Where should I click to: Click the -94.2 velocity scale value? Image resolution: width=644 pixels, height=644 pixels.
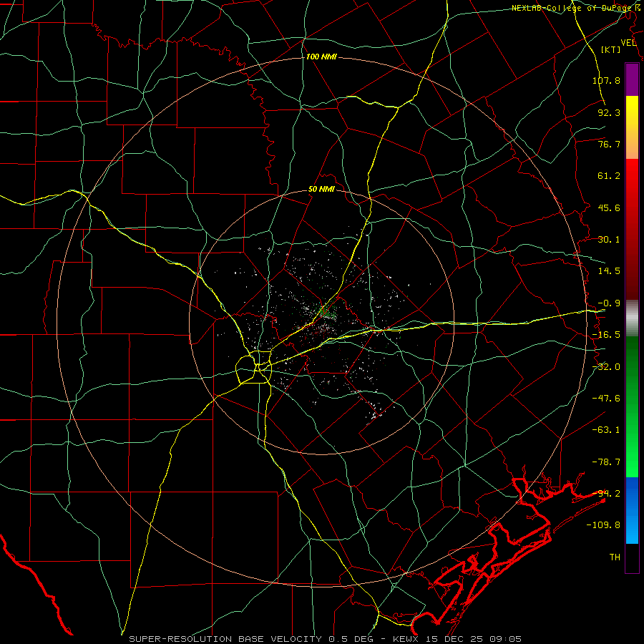coord(606,494)
